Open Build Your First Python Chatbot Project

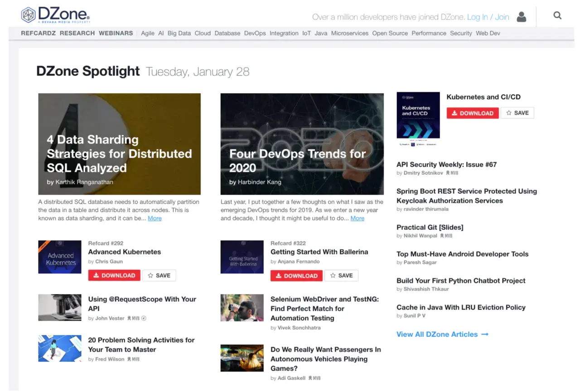pos(461,281)
